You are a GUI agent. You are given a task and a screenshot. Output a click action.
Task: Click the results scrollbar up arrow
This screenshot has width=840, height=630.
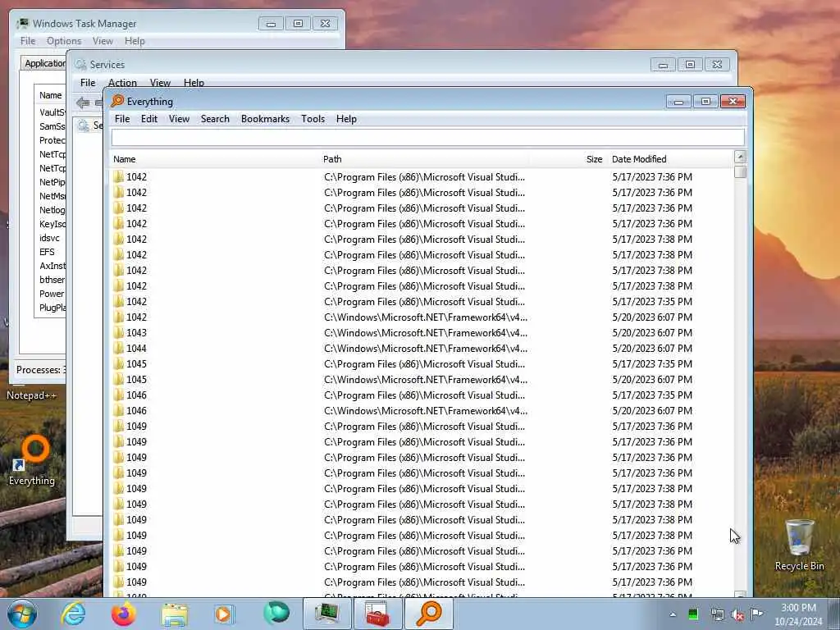741,157
